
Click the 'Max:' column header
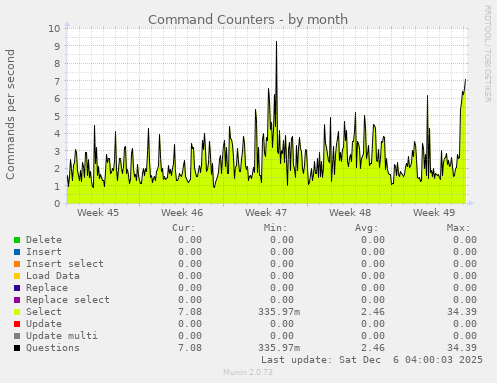tap(458, 228)
